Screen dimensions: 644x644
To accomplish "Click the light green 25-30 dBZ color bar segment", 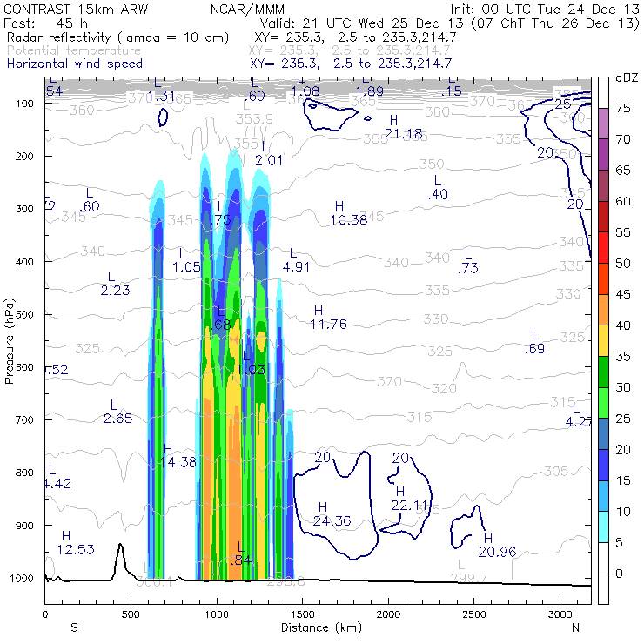I will pos(603,402).
